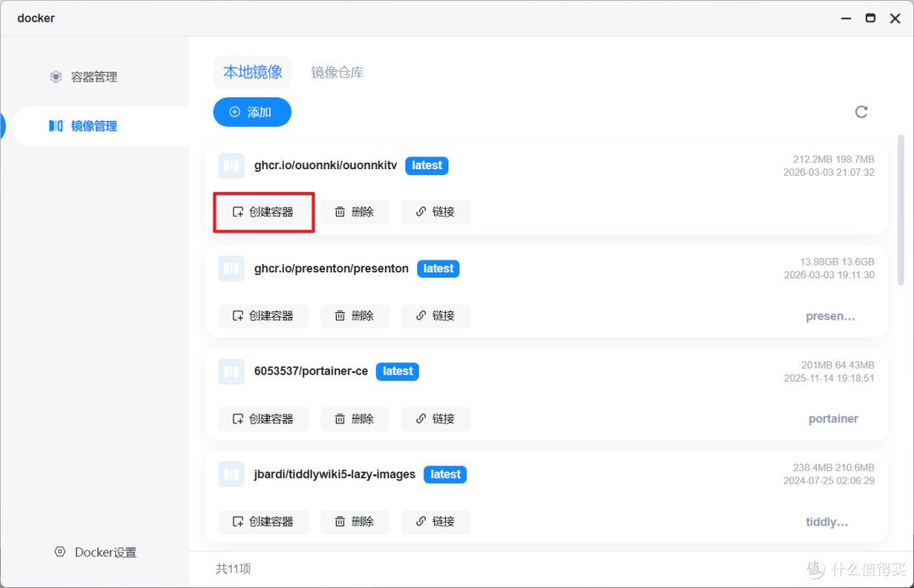Click the presenton image icon

tap(231, 269)
